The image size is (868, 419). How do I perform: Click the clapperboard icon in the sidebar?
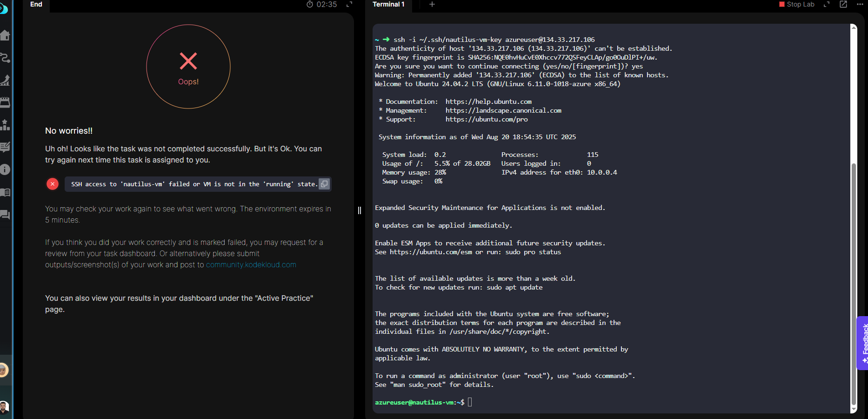5,102
